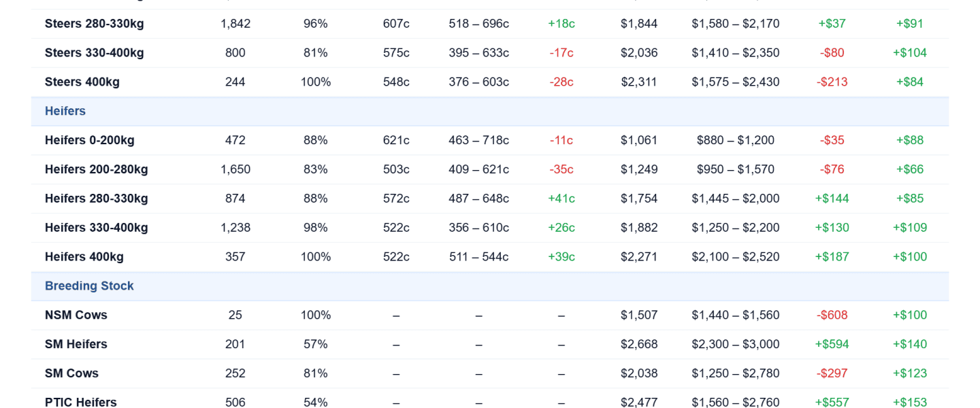Click the Steers 400kg row label
The width and height of the screenshot is (980, 408).
pos(82,82)
